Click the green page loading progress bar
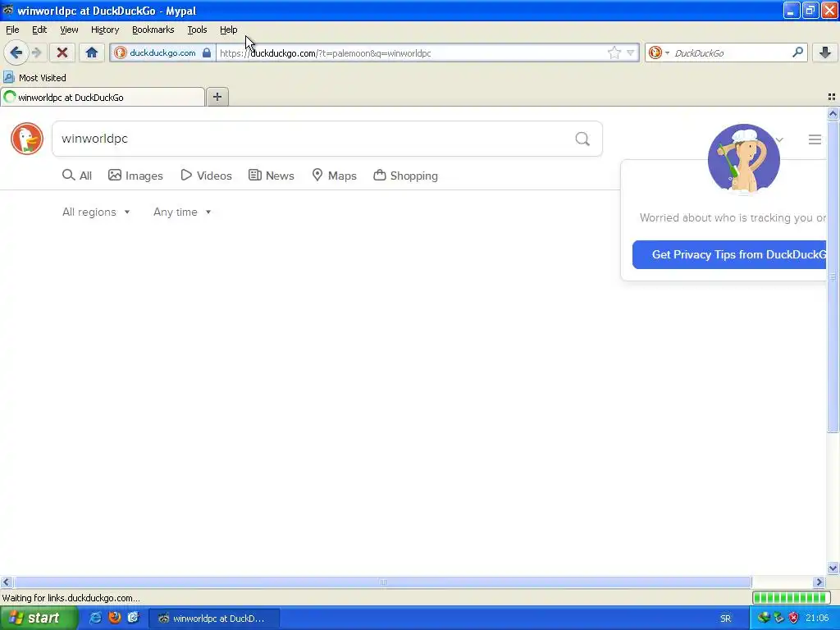This screenshot has width=840, height=630. [792, 598]
